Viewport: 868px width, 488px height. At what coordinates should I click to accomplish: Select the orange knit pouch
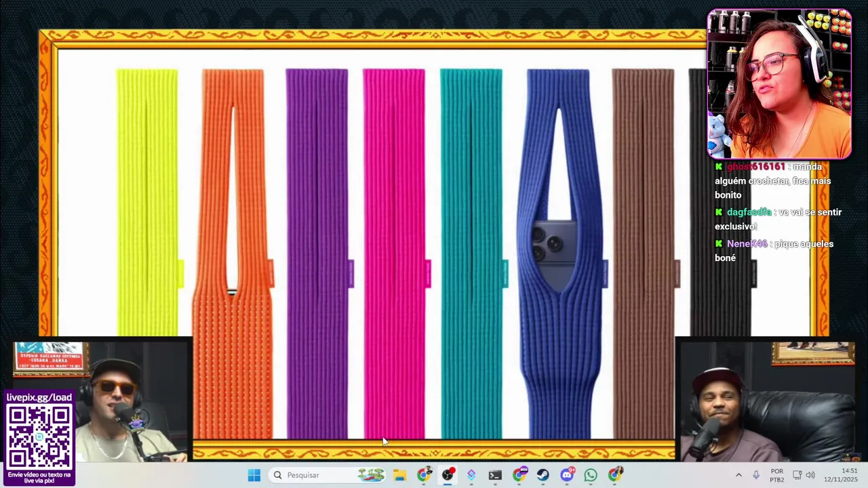point(233,254)
